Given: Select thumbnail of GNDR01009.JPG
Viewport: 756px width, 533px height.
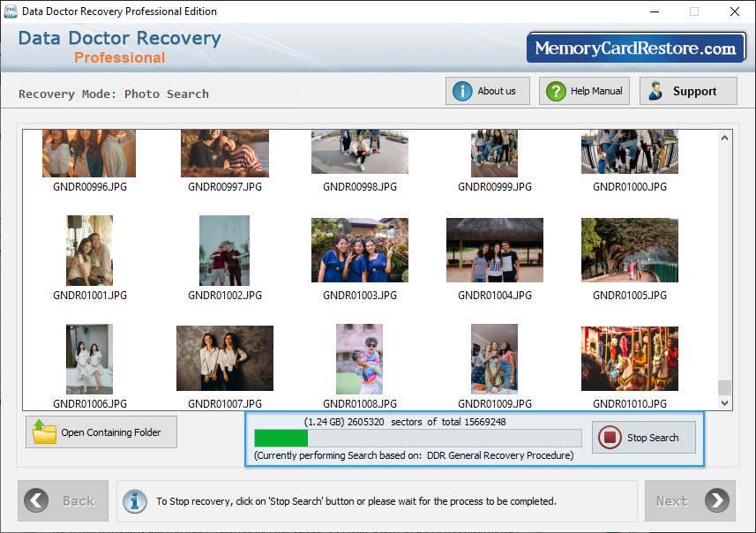Looking at the screenshot, I should pos(494,359).
